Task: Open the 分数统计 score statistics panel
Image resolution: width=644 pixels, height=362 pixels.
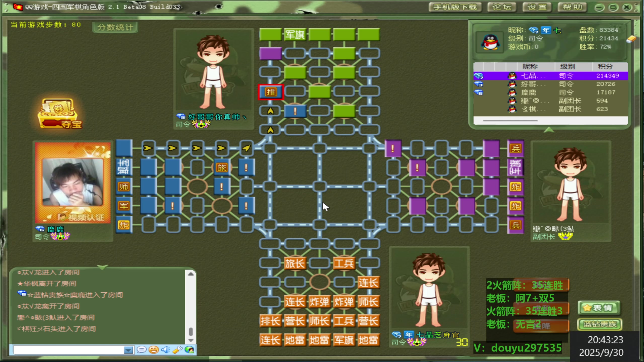Action: point(115,28)
